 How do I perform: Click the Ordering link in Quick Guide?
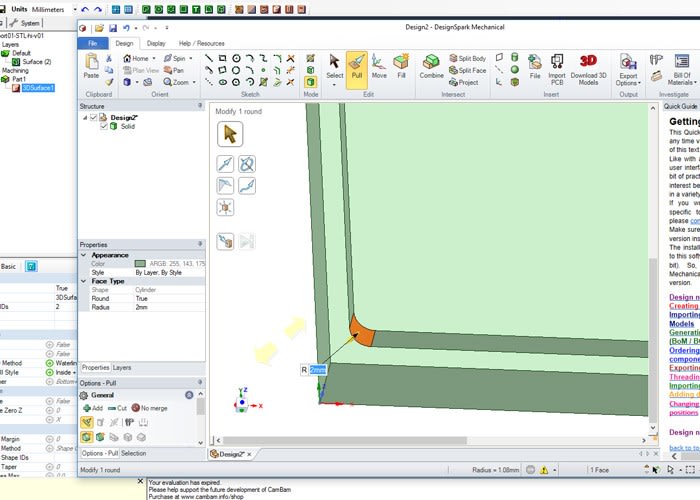click(684, 350)
